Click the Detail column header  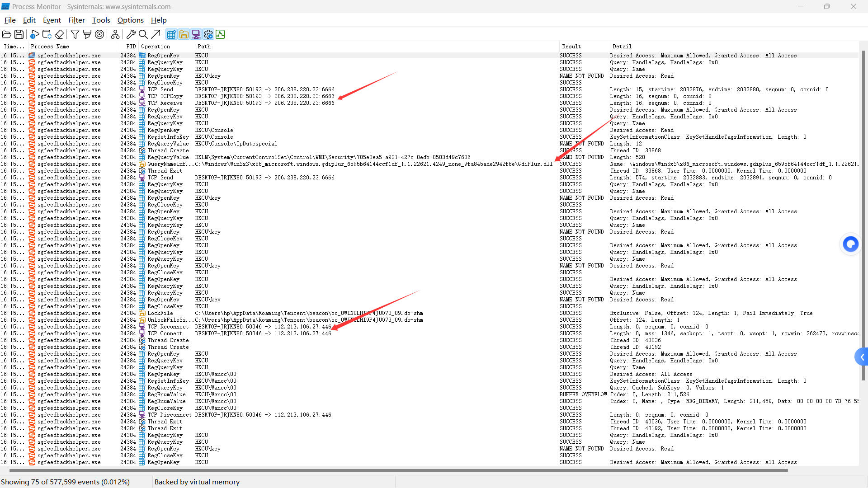coord(734,47)
